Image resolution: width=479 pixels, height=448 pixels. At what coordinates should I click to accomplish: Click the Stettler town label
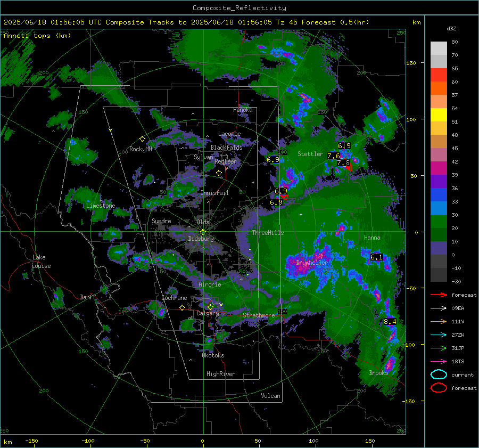310,154
